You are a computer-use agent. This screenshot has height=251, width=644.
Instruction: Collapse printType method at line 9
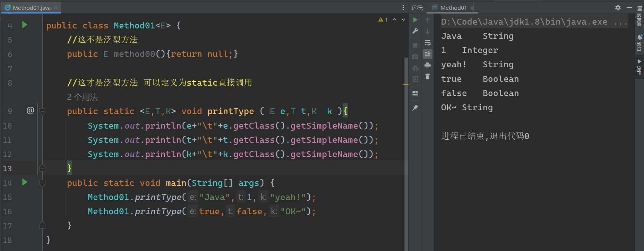[x=42, y=112]
